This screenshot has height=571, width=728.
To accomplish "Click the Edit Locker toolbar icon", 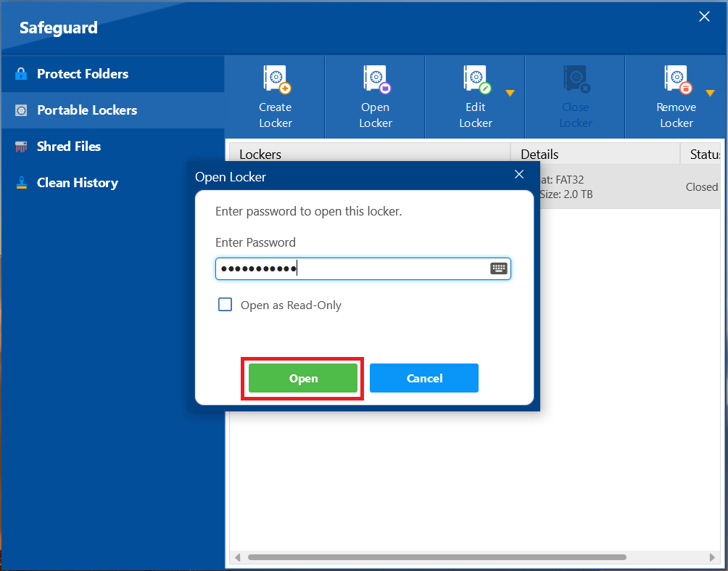I will (x=477, y=80).
